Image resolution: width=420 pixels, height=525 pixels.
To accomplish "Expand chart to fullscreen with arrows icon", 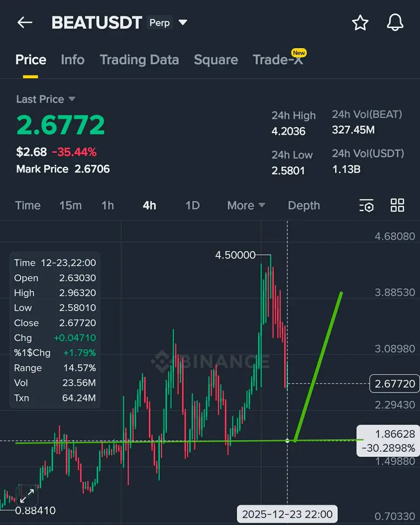I will [27, 496].
